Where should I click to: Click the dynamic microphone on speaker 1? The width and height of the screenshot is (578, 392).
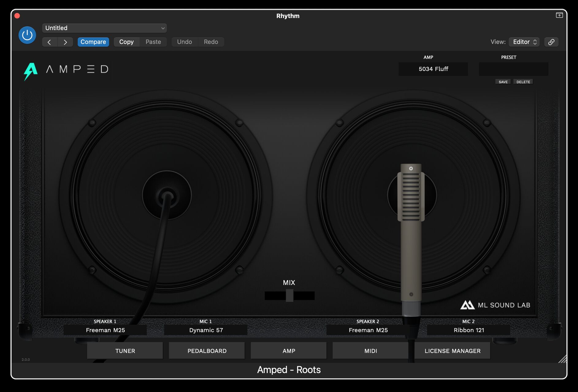coord(167,197)
